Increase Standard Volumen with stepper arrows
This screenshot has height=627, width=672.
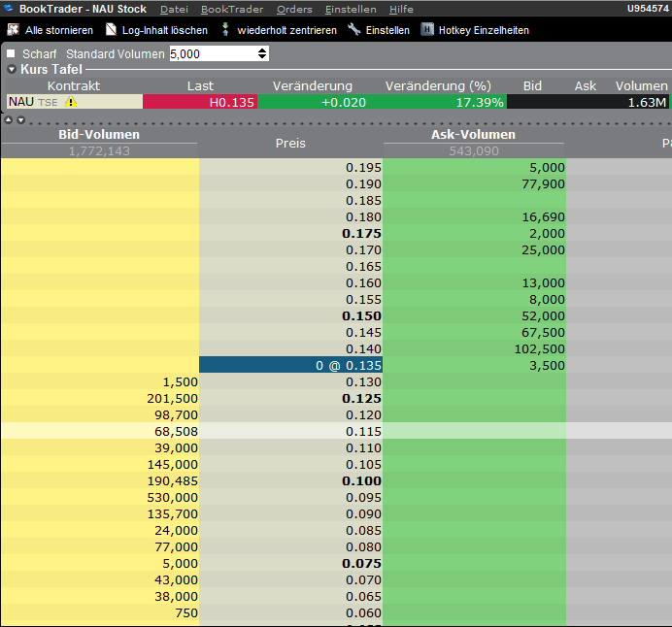262,50
